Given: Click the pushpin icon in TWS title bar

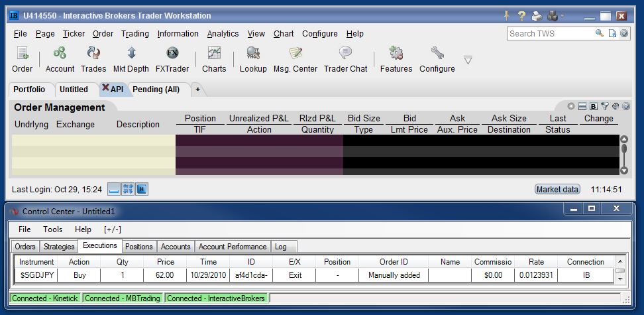Looking at the screenshot, I should click(507, 16).
